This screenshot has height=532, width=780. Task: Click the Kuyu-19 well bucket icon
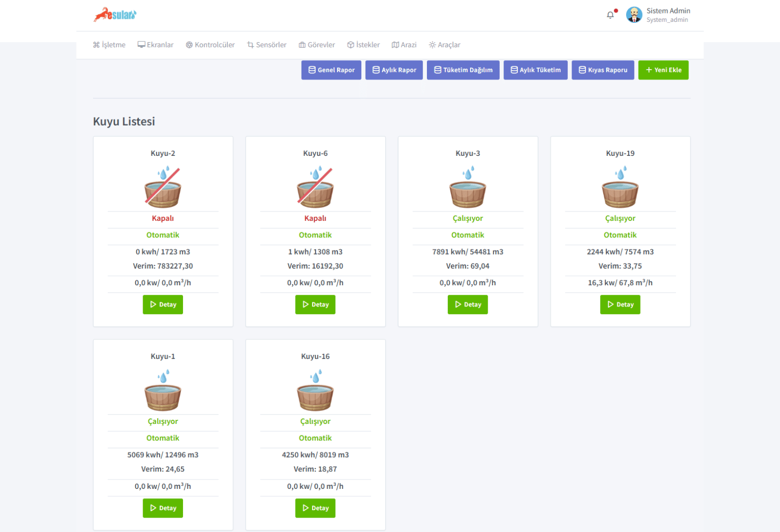620,187
